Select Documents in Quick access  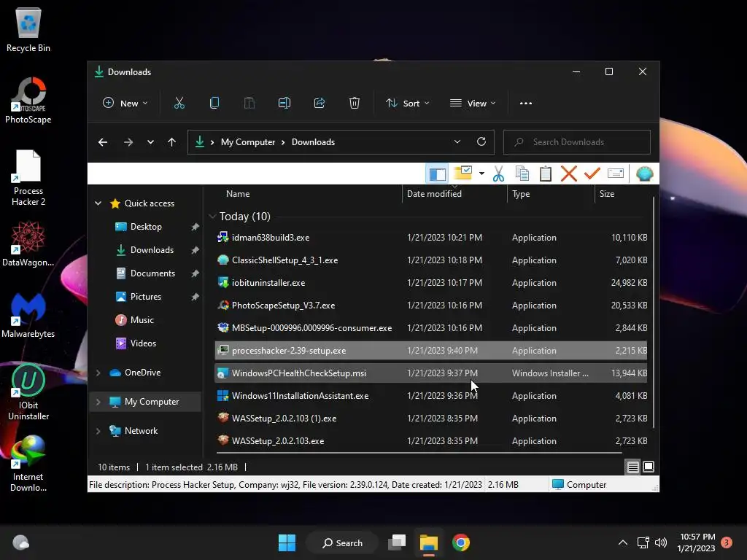point(152,273)
